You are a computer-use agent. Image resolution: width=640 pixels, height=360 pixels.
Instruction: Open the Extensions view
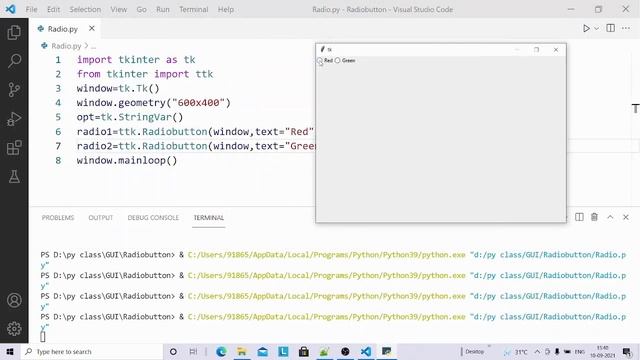coord(14,148)
